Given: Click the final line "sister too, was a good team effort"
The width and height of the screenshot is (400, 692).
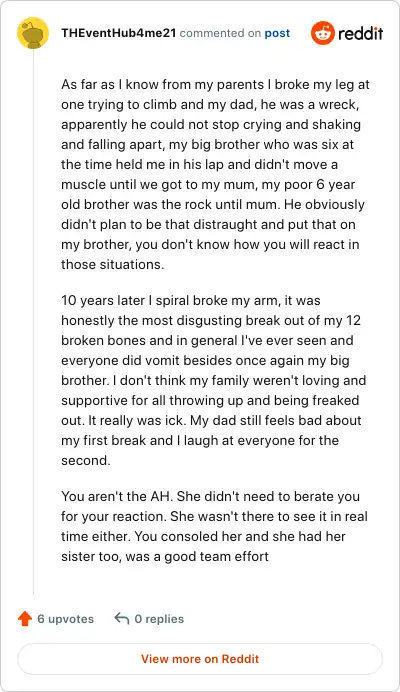Looking at the screenshot, I should point(165,556).
